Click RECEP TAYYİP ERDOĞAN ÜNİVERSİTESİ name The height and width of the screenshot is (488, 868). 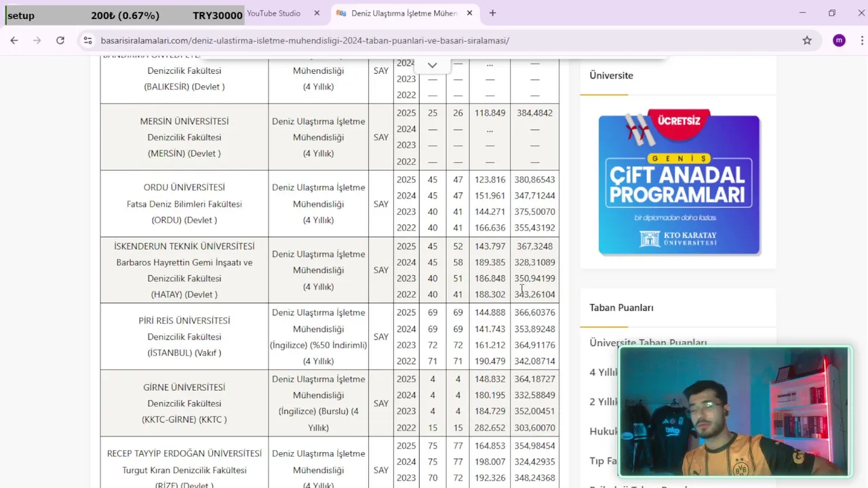(x=184, y=453)
